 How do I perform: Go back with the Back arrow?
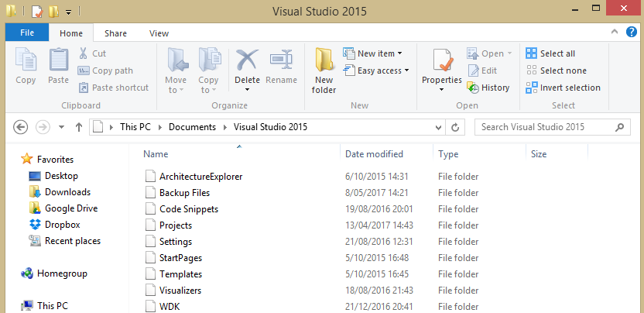21,127
